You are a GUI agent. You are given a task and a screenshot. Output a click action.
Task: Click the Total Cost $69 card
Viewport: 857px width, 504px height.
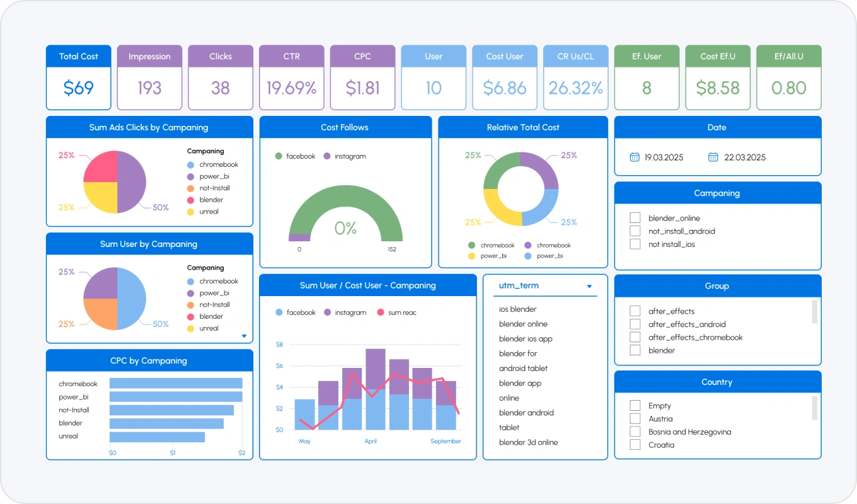[x=79, y=77]
